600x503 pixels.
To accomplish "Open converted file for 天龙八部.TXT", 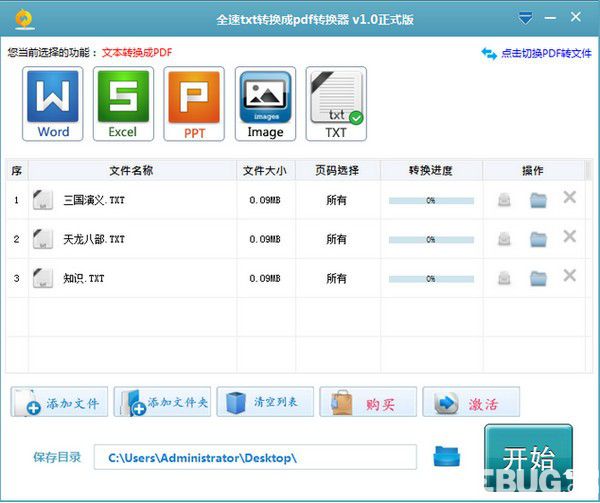I will click(x=504, y=239).
